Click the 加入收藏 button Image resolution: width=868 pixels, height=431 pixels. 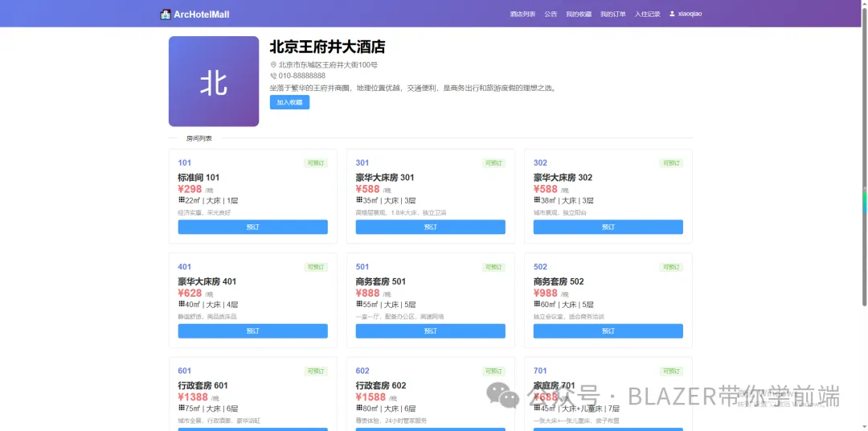tap(289, 102)
